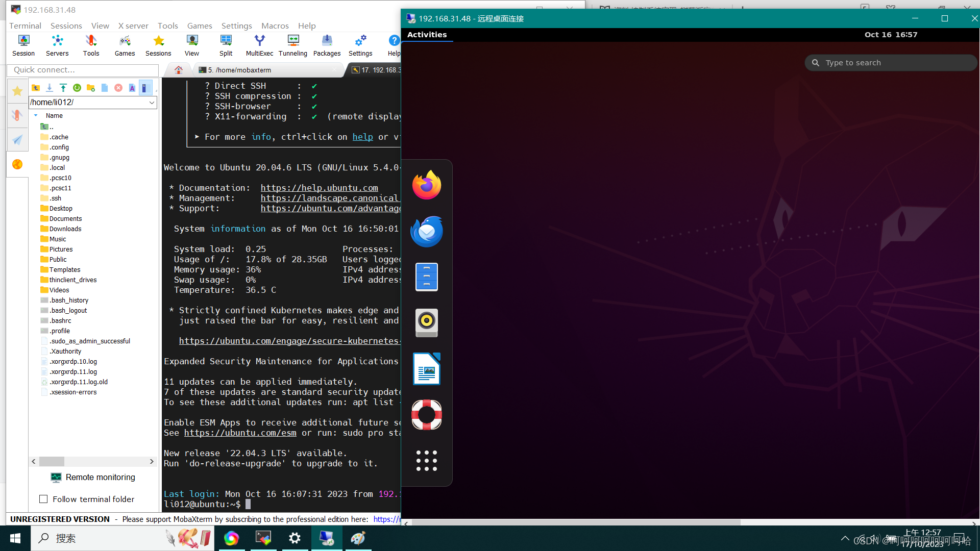Click the create new folder icon
980x551 pixels.
point(91,88)
